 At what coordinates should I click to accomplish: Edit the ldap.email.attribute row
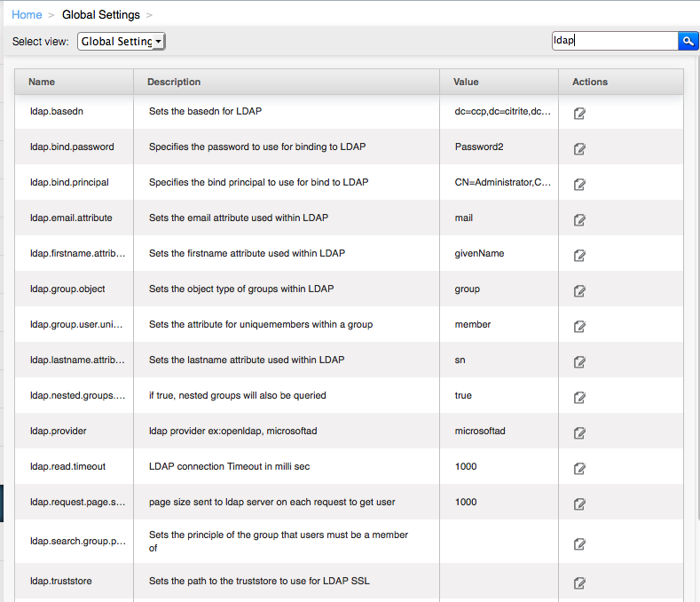coord(579,219)
